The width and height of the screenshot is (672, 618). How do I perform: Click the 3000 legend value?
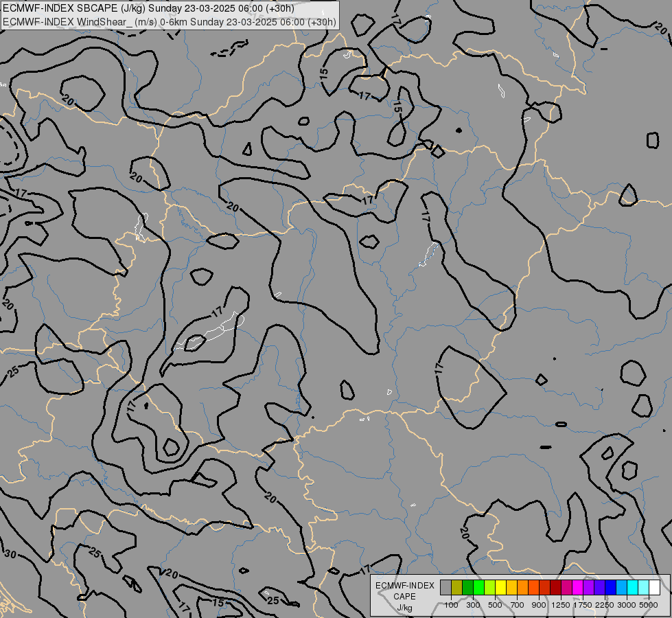[627, 605]
